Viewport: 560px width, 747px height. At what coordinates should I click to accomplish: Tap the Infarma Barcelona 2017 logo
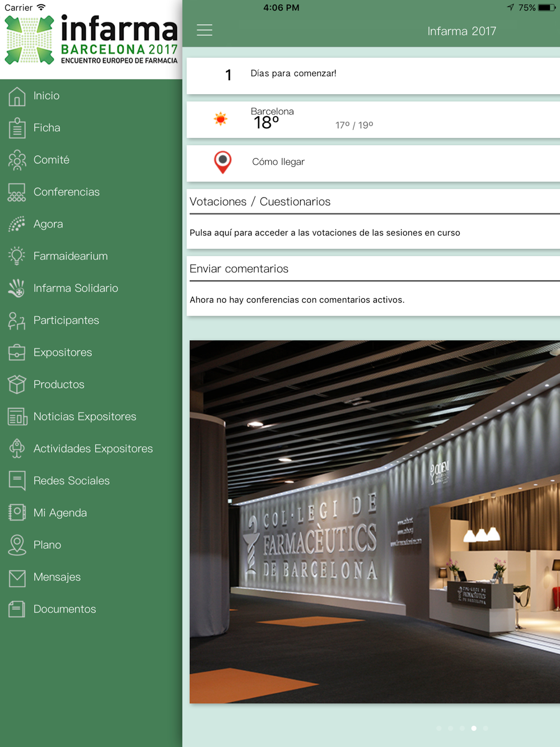click(91, 39)
